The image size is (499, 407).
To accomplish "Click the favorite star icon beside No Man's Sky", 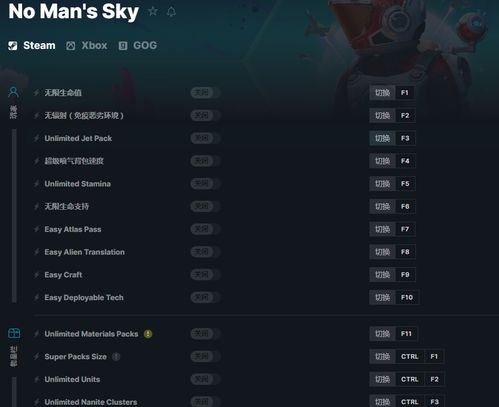I will [x=153, y=12].
